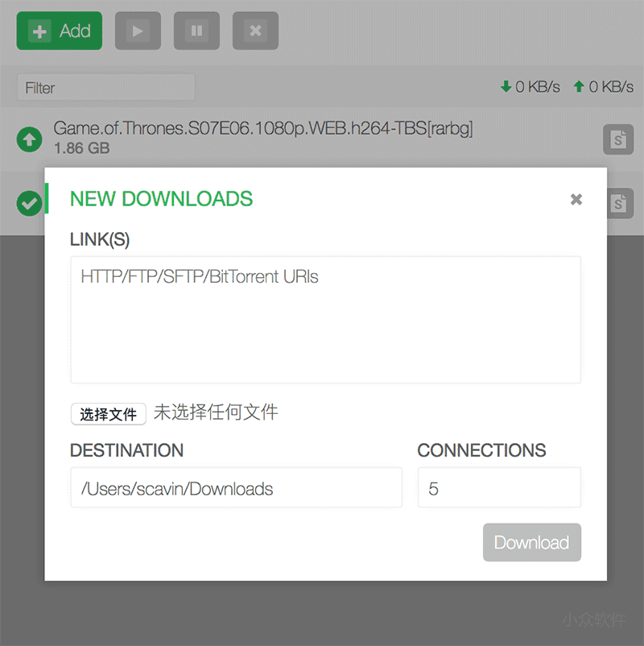Click the green Add button
This screenshot has height=646, width=644.
click(60, 31)
